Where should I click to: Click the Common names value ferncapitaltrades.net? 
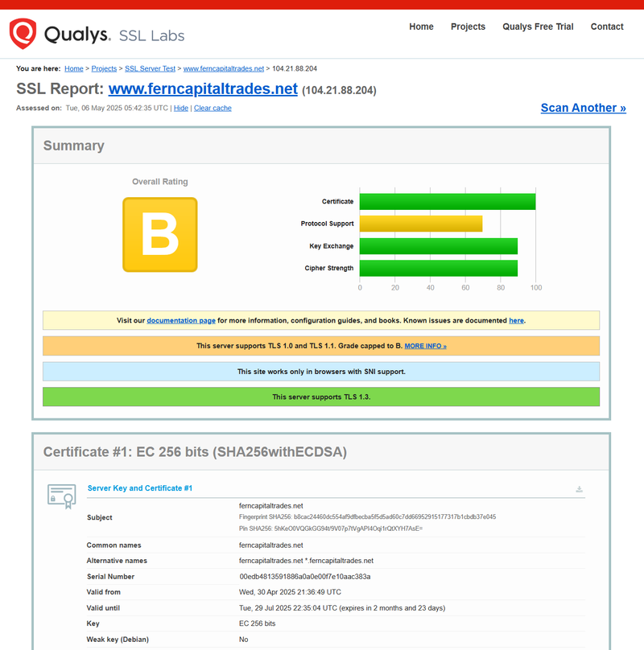click(271, 545)
